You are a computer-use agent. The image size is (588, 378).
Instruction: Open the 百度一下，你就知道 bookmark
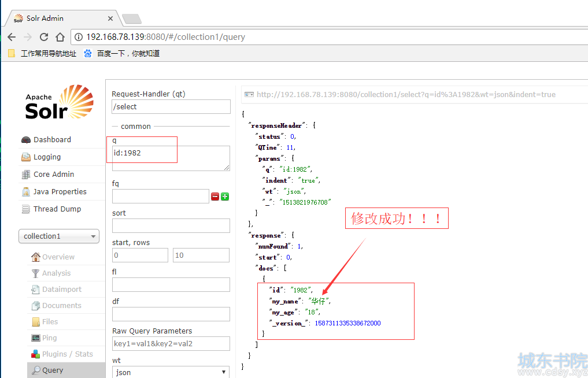[x=122, y=54]
